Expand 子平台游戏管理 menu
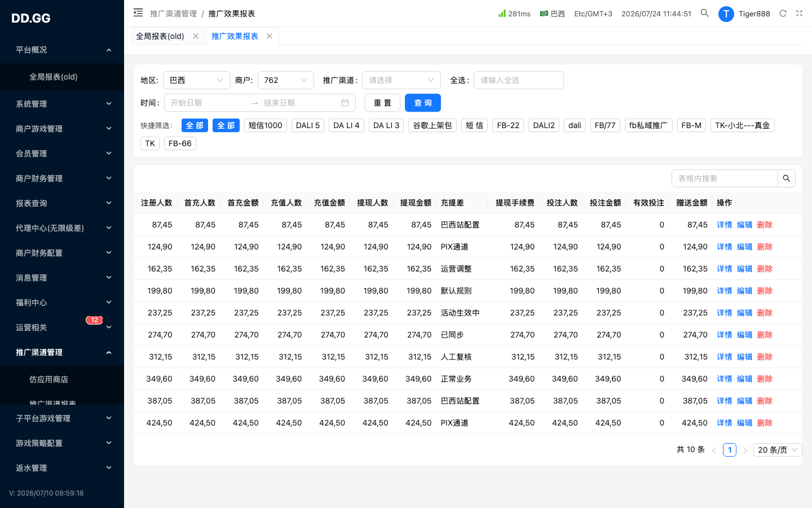 (x=62, y=418)
